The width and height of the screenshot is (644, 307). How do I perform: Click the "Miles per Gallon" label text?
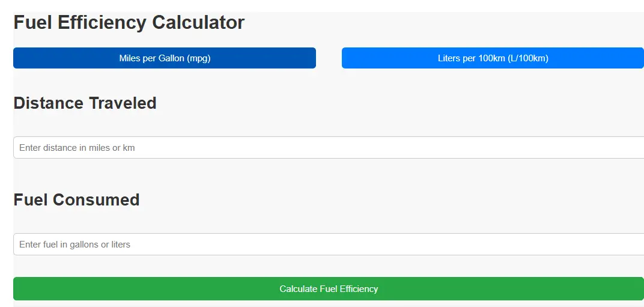click(151, 58)
